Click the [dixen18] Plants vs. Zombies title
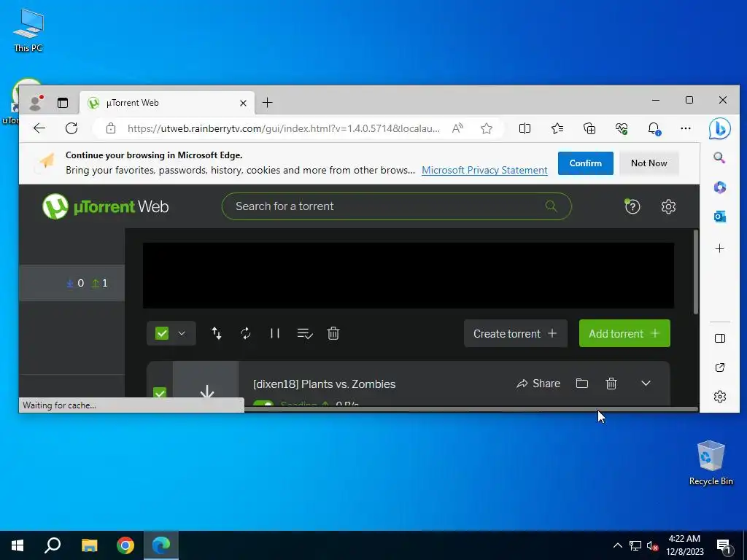Screen dimensions: 747x560 tap(325, 384)
